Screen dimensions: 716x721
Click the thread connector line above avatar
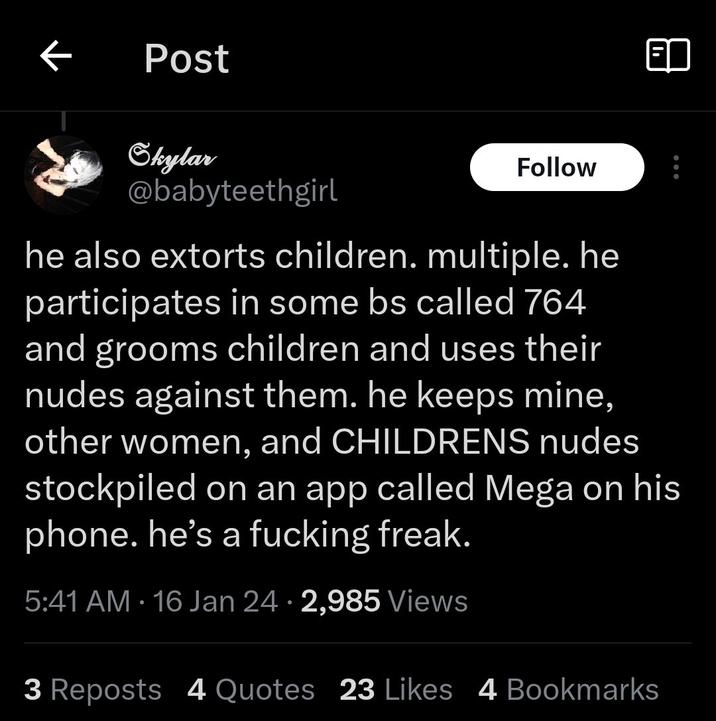pyautogui.click(x=63, y=121)
